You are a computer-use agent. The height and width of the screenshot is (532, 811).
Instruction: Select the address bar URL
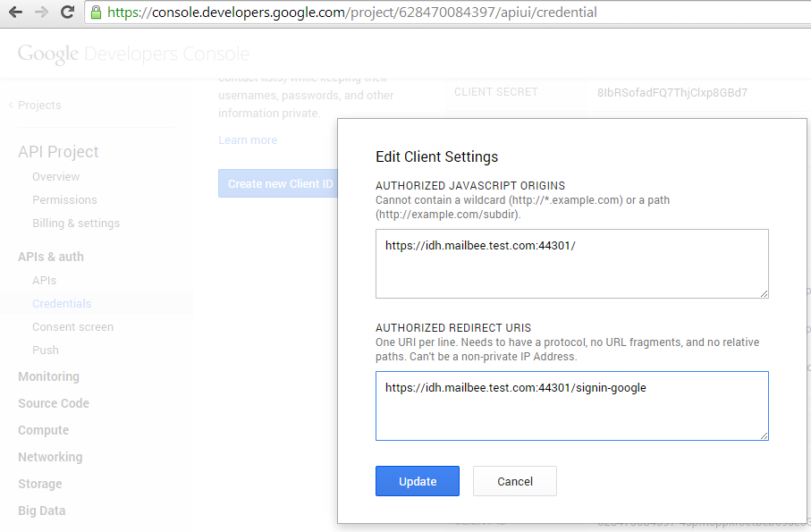tap(351, 12)
